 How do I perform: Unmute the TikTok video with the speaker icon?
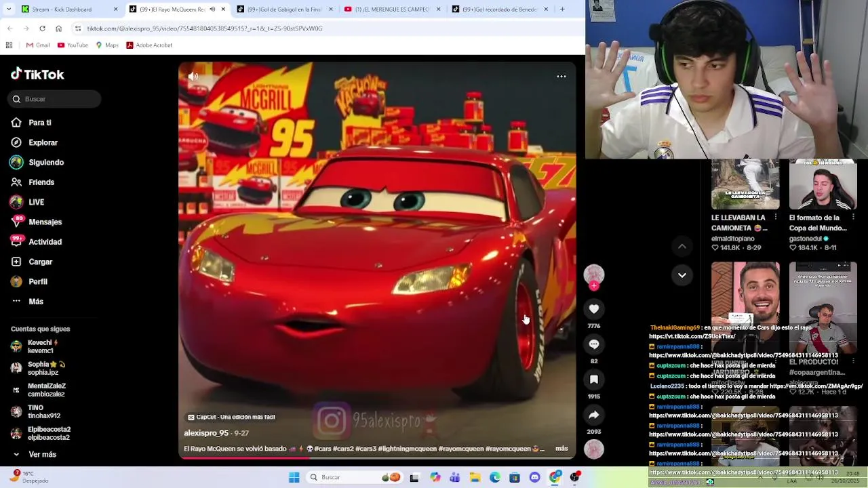click(x=193, y=77)
